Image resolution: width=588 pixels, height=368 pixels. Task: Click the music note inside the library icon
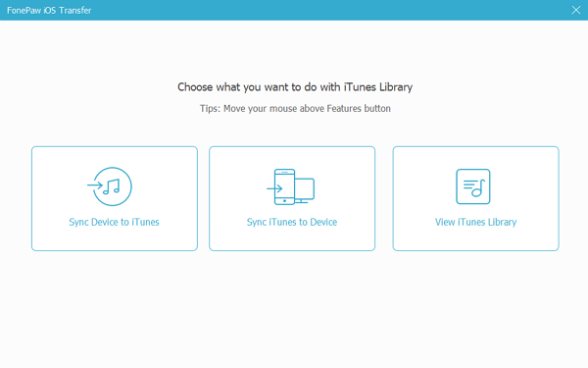478,188
